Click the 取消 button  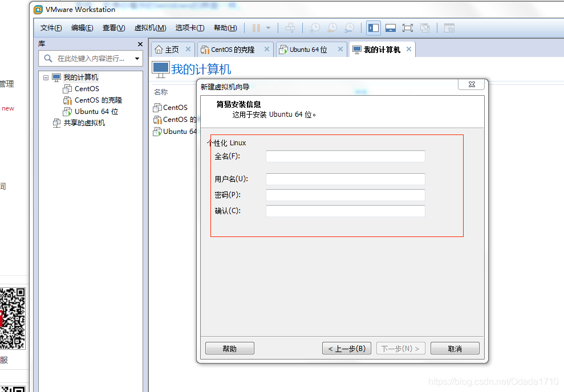coord(455,348)
